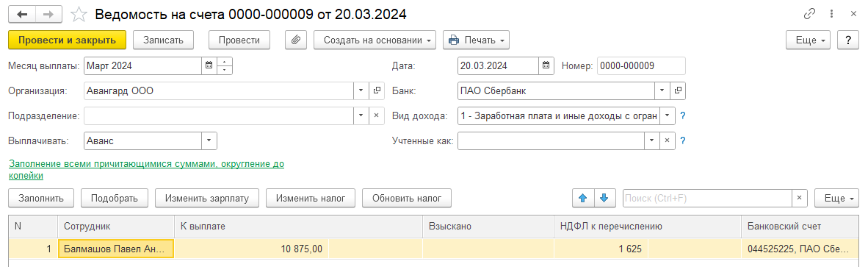
Task: Open attached files via paperclip icon
Action: [296, 40]
